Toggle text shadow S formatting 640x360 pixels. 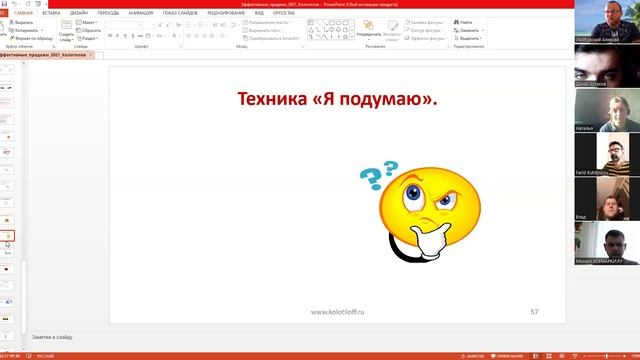pyautogui.click(x=133, y=36)
